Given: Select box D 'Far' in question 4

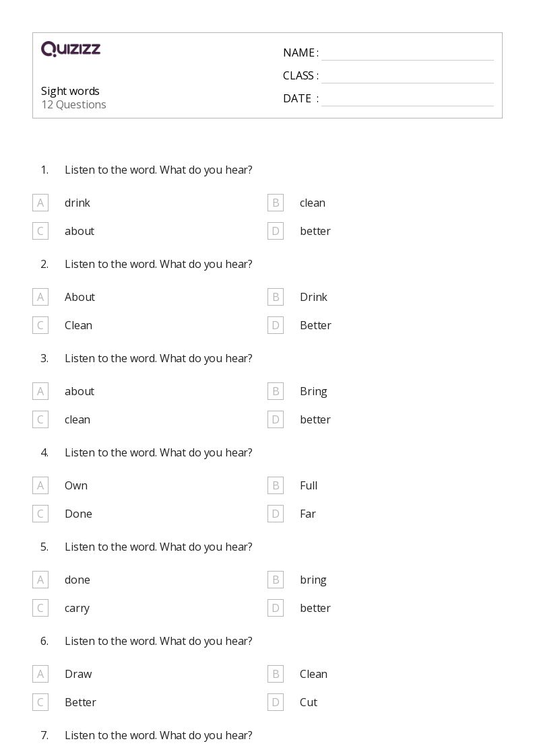Looking at the screenshot, I should (276, 514).
